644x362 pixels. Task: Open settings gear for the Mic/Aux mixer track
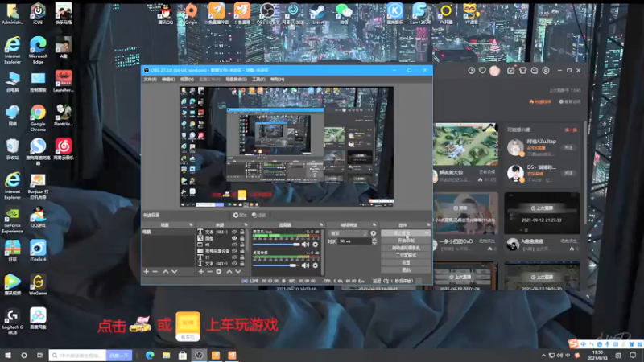pyautogui.click(x=316, y=245)
